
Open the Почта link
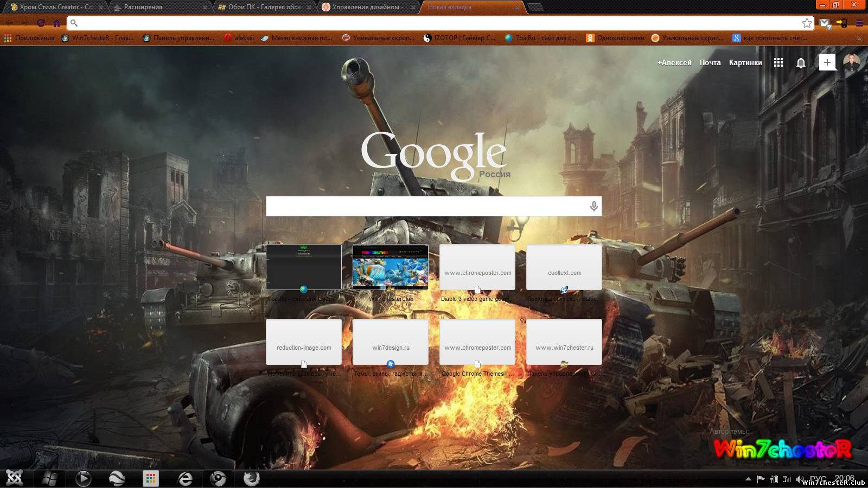[x=710, y=62]
